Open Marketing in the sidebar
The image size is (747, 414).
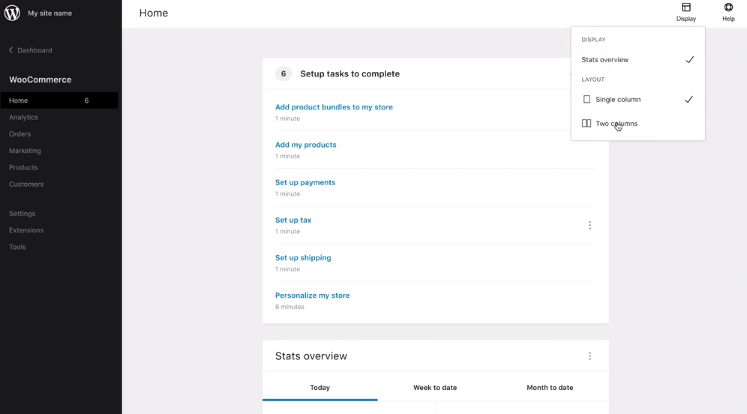25,151
